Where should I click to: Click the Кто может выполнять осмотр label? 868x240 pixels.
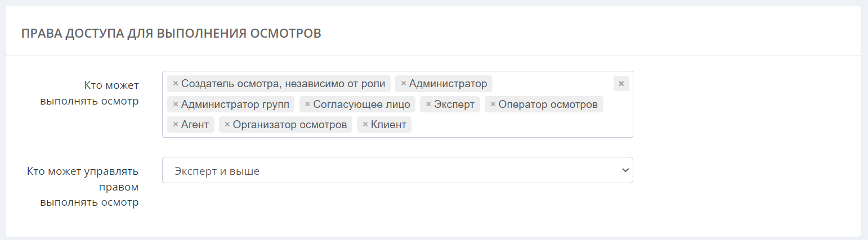coord(89,93)
